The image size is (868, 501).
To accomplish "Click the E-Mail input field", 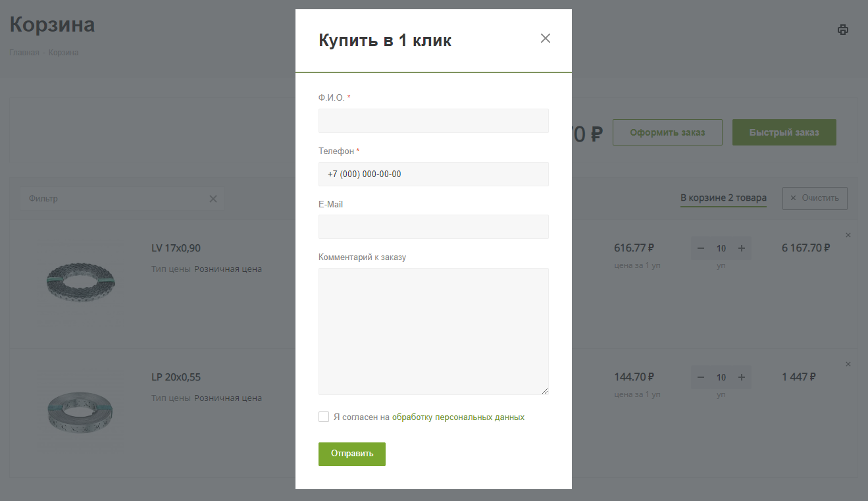I will (433, 227).
